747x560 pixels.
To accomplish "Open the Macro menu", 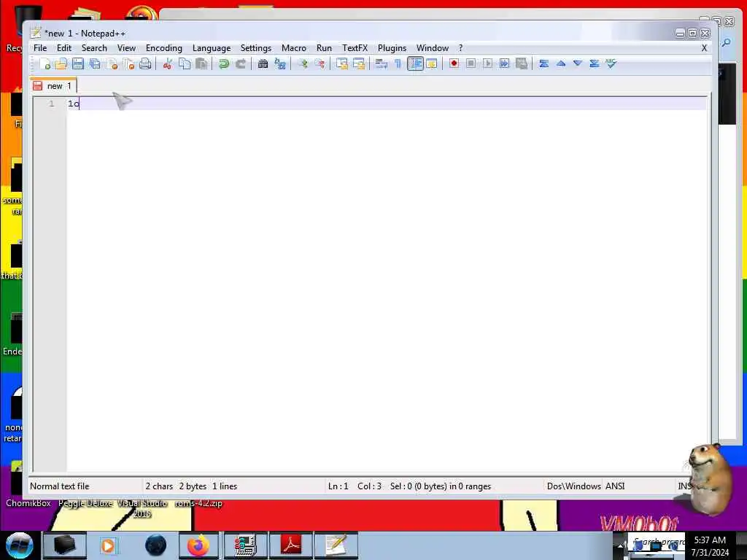I will click(x=293, y=48).
